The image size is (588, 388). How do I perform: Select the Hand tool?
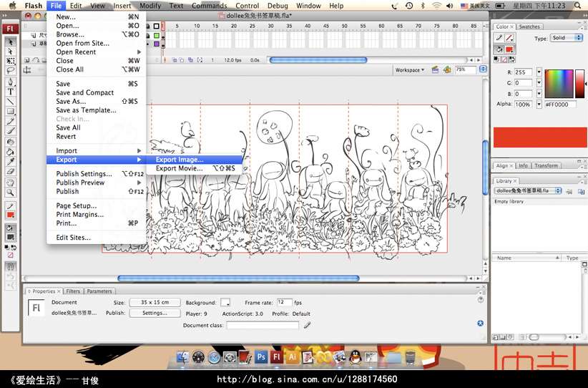click(x=11, y=183)
